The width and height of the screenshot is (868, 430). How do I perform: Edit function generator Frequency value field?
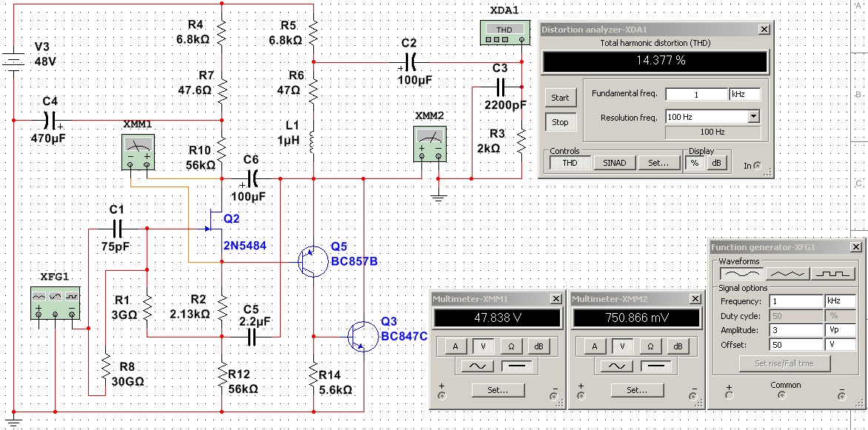pyautogui.click(x=796, y=301)
